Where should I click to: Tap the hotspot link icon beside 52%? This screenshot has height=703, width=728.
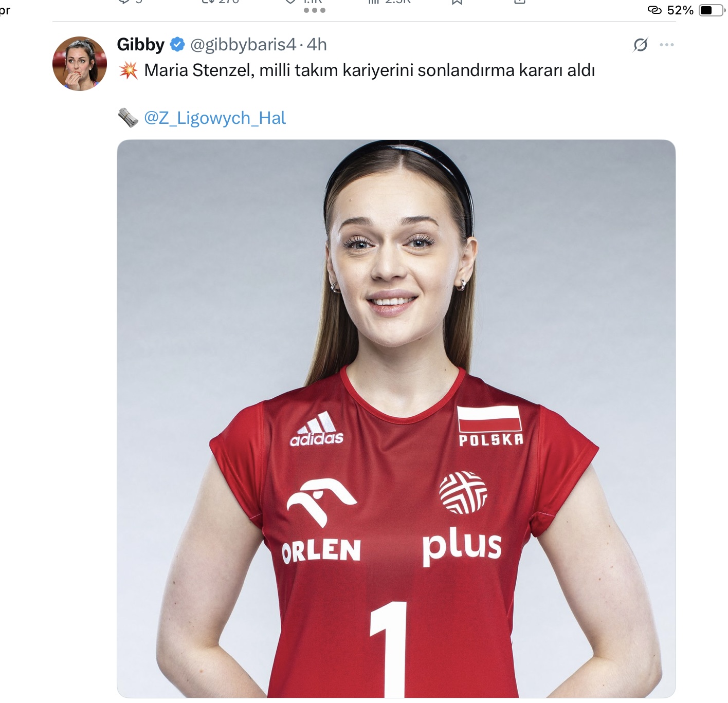(654, 10)
